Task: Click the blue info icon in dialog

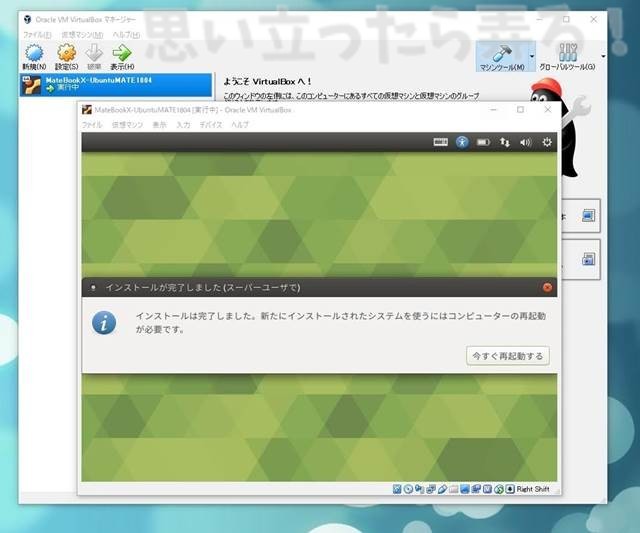Action: 104,323
